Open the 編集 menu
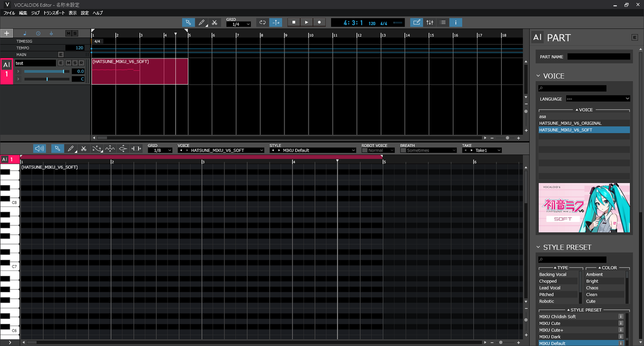The width and height of the screenshot is (644, 346). (23, 12)
